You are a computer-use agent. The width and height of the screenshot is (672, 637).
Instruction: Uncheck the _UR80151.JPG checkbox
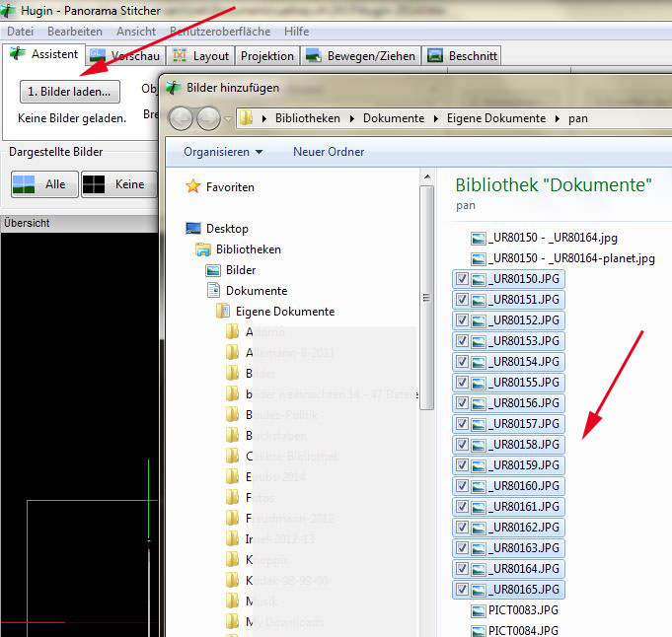pos(462,300)
